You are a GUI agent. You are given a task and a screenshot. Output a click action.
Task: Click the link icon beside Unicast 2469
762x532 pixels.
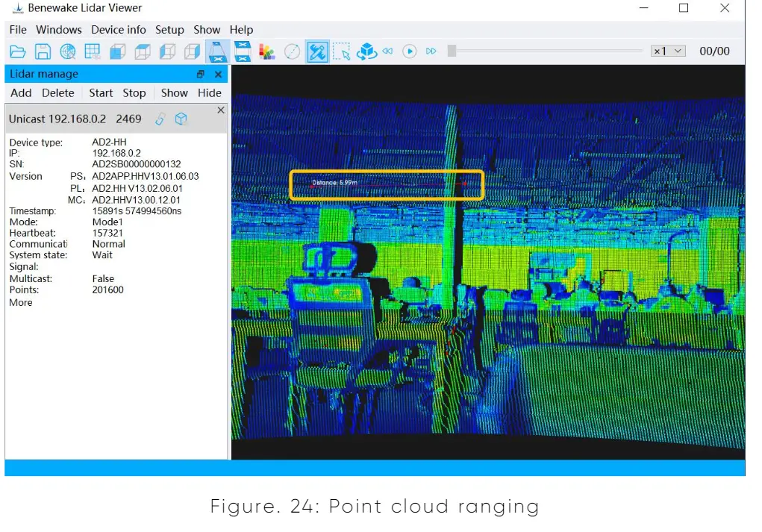160,119
